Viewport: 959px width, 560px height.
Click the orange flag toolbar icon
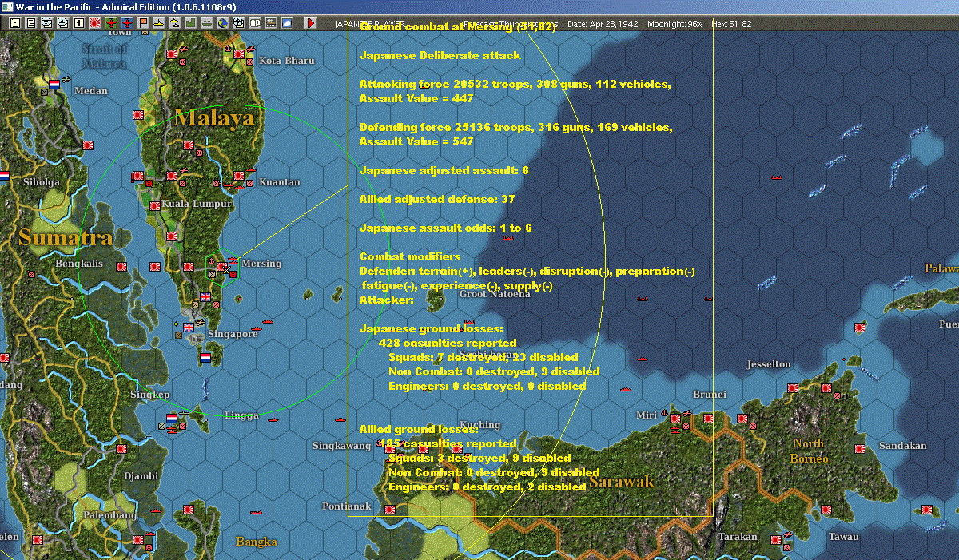pos(143,23)
